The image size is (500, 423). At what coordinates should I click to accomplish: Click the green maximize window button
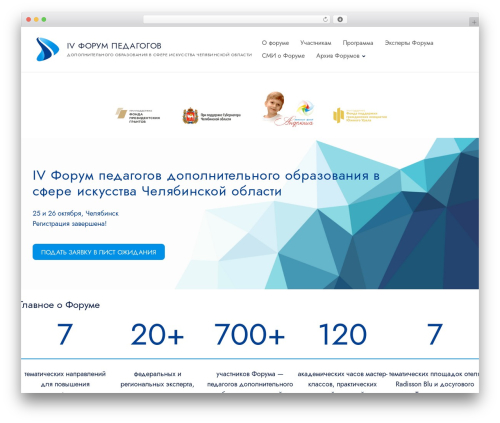pyautogui.click(x=44, y=20)
